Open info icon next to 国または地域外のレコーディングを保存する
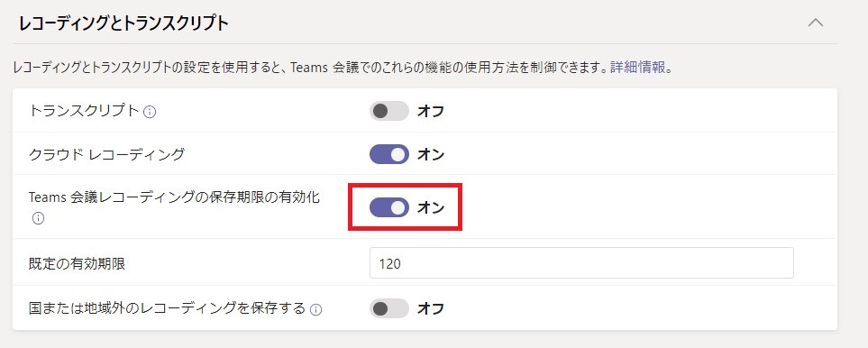Viewport: 868px width, 348px height. coord(316,310)
